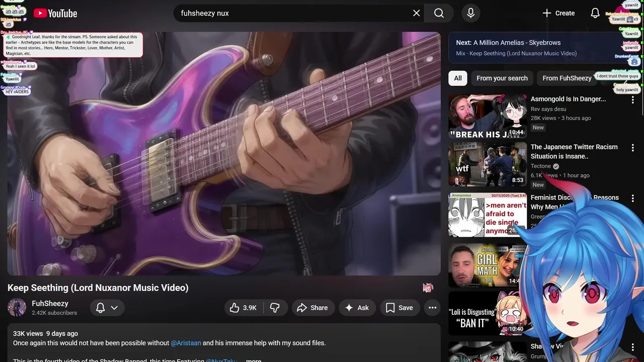
Task: Open options for Japanese Twitter Racism video
Action: pyautogui.click(x=633, y=147)
